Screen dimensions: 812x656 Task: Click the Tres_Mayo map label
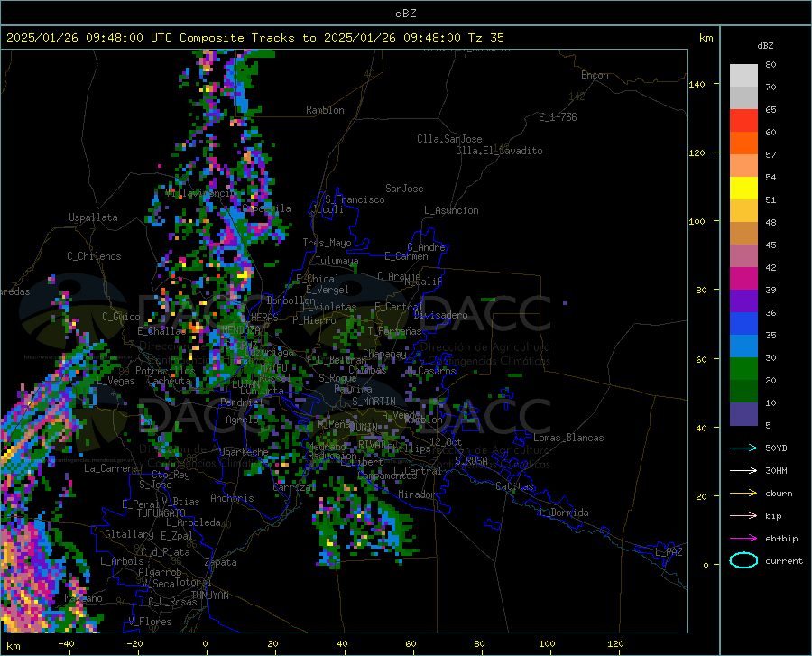point(327,243)
